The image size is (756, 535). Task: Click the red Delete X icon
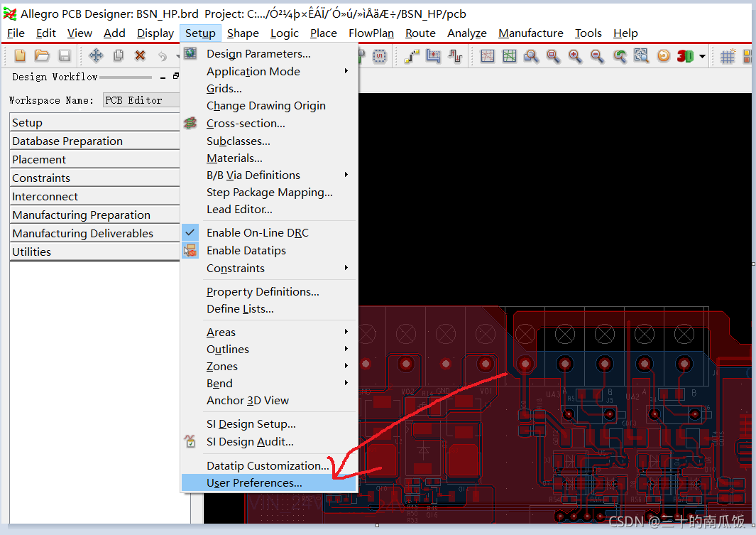tap(141, 56)
